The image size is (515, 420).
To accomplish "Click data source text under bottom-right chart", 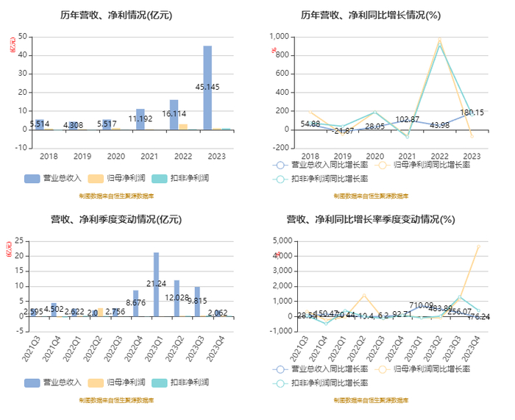I will (371, 400).
